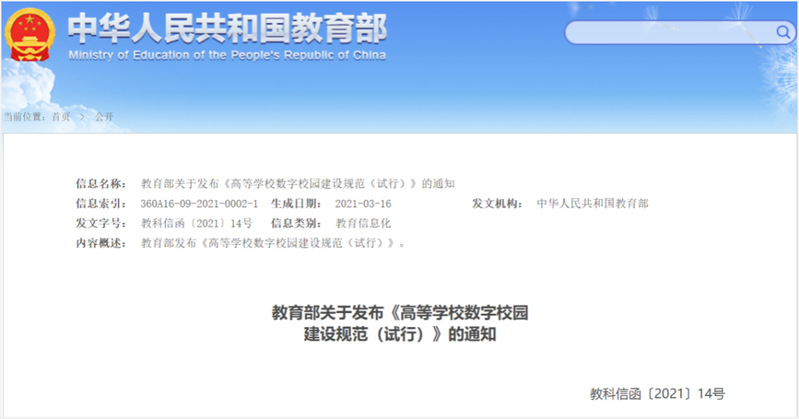Image resolution: width=799 pixels, height=419 pixels.
Task: Click the national emblem logo
Action: tap(32, 36)
